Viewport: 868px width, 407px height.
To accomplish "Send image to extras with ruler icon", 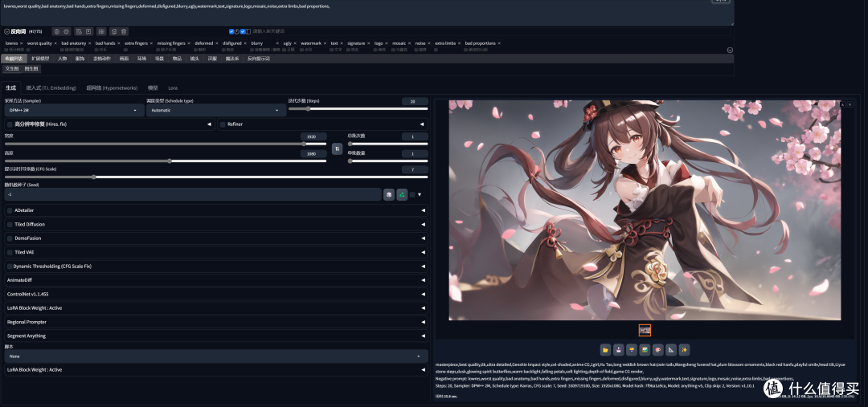I will click(x=671, y=349).
